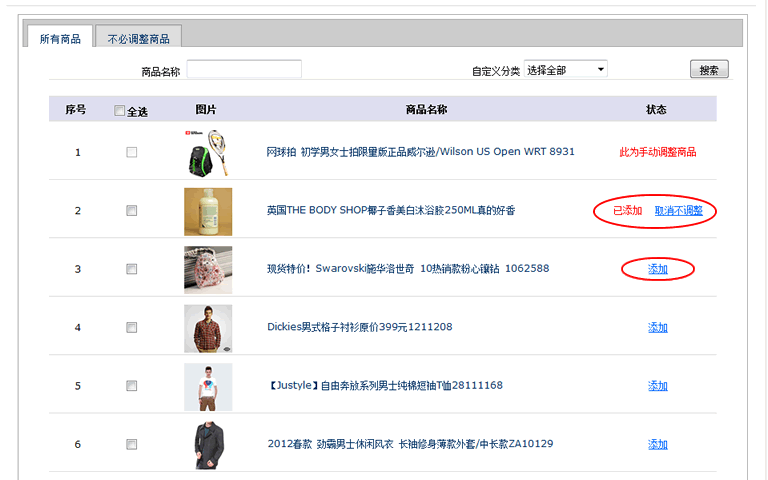Click 取消不调整 for THE BODY SHOP row
This screenshot has width=768, height=480.
(678, 211)
